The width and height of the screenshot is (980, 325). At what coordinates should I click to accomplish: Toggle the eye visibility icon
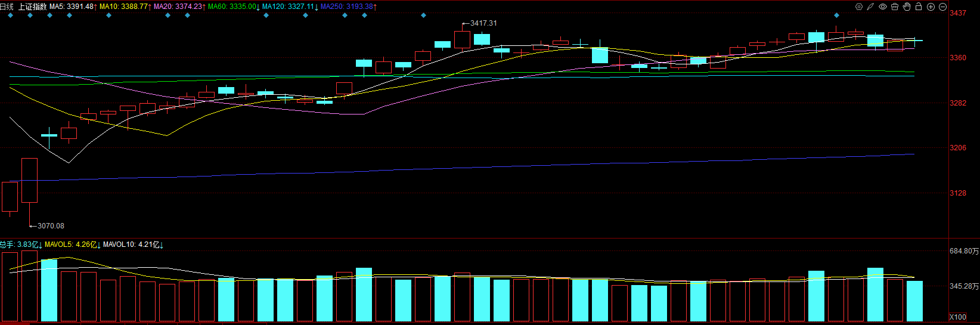point(883,7)
